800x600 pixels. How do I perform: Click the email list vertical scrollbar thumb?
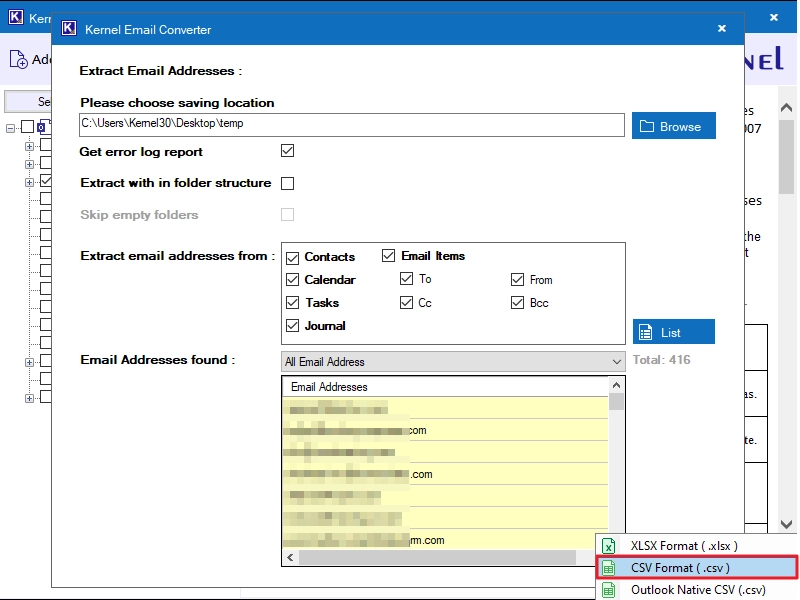click(616, 402)
